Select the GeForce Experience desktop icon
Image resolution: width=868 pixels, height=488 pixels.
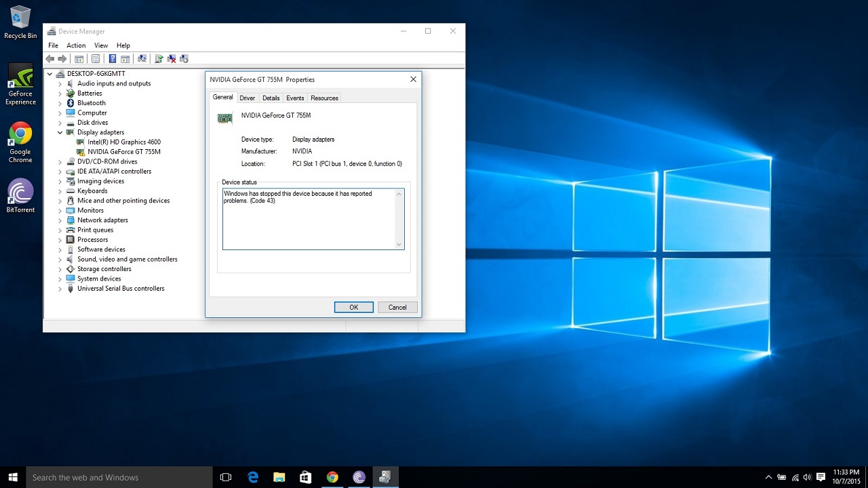(x=20, y=85)
